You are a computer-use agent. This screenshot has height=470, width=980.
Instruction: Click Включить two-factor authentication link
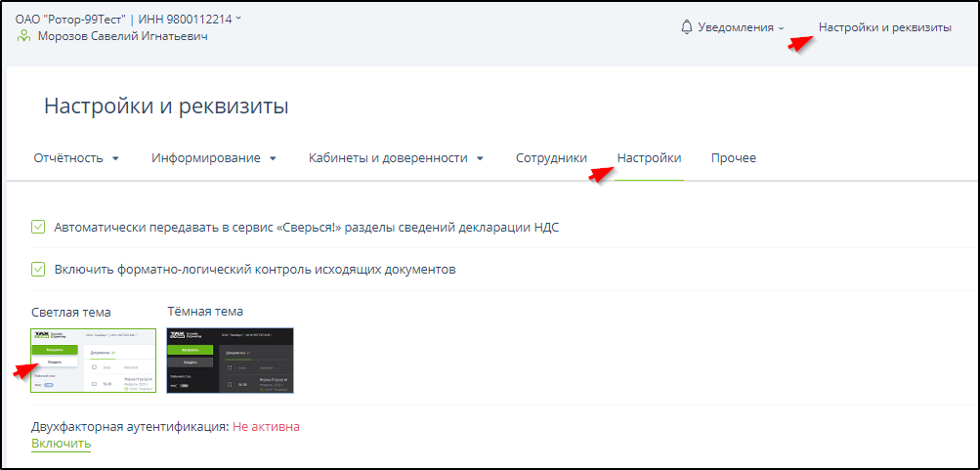pos(61,444)
